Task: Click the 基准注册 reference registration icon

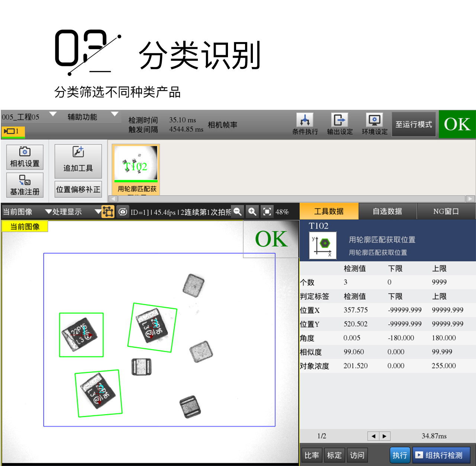Action: (25, 185)
